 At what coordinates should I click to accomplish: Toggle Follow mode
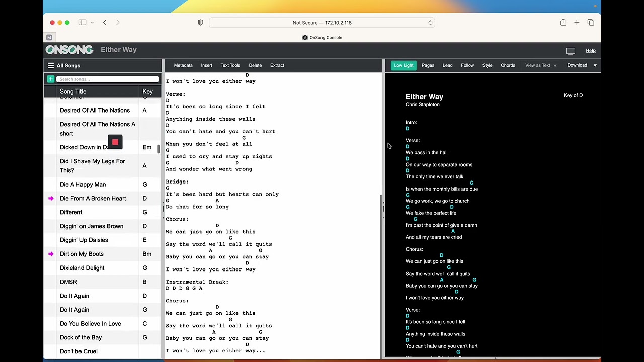click(x=467, y=65)
